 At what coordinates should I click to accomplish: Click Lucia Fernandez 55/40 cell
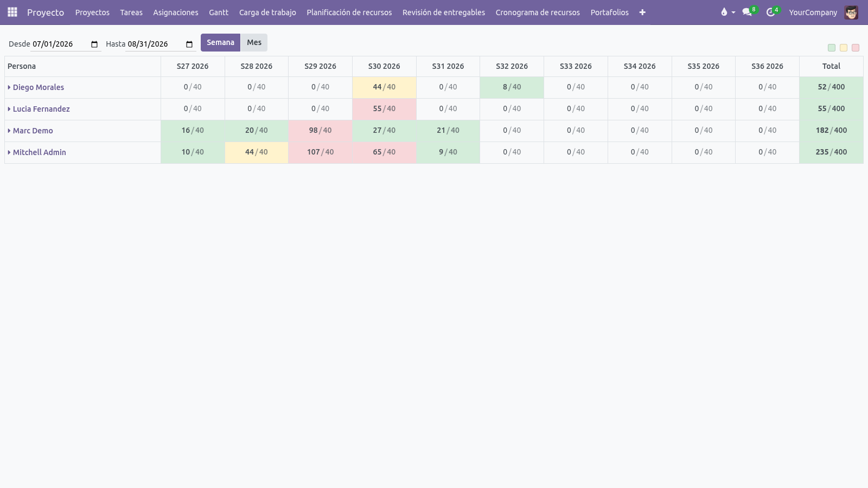click(x=384, y=109)
